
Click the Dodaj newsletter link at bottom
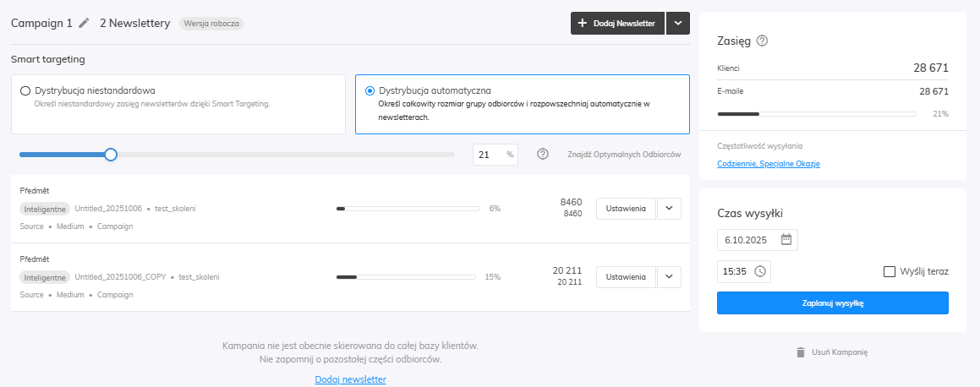coord(350,379)
